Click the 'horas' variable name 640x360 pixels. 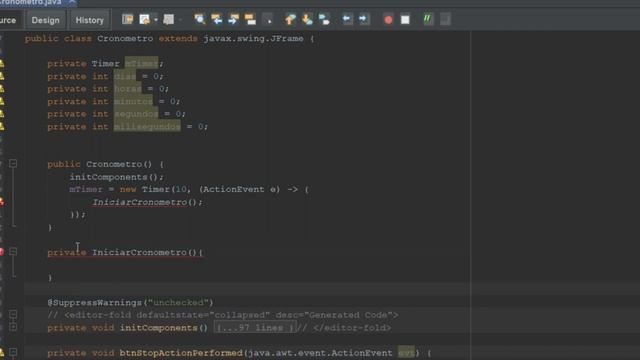tap(127, 89)
